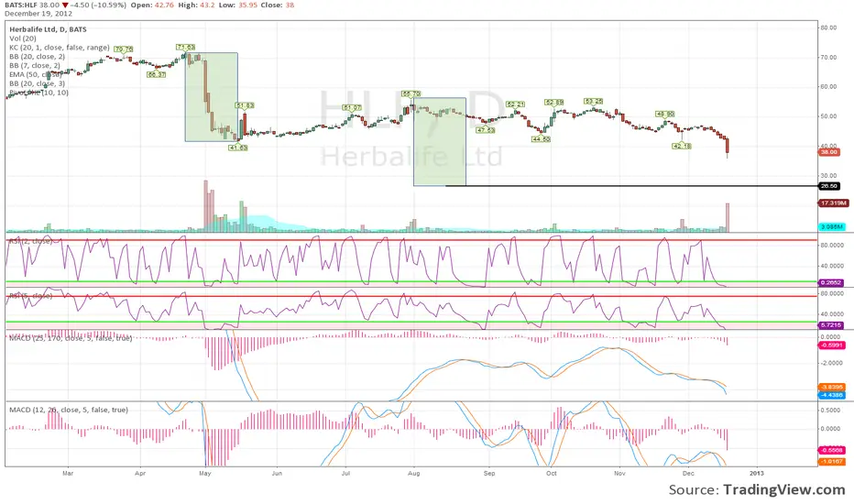Click the May label on time axis
This screenshot has height=504, width=854.
(x=204, y=474)
